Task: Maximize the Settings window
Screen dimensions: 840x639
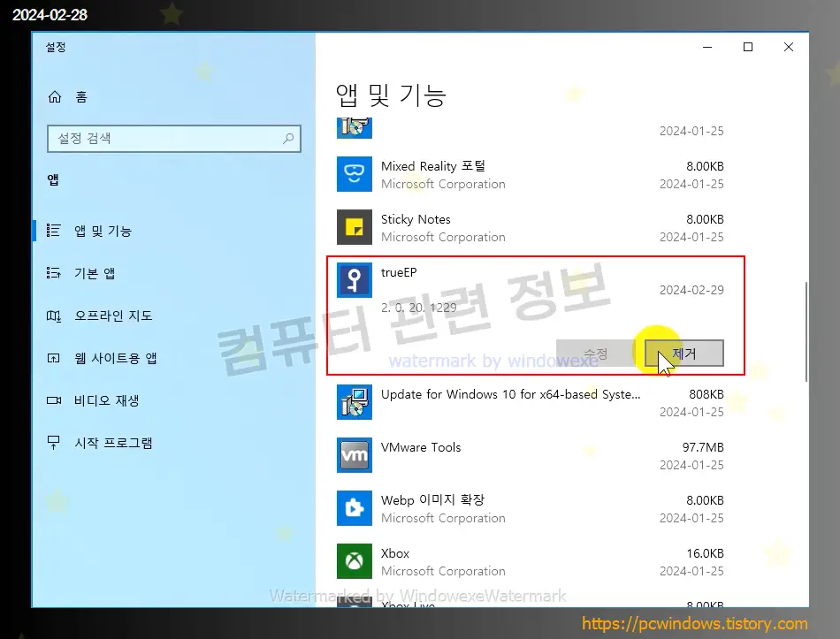Action: 748,47
